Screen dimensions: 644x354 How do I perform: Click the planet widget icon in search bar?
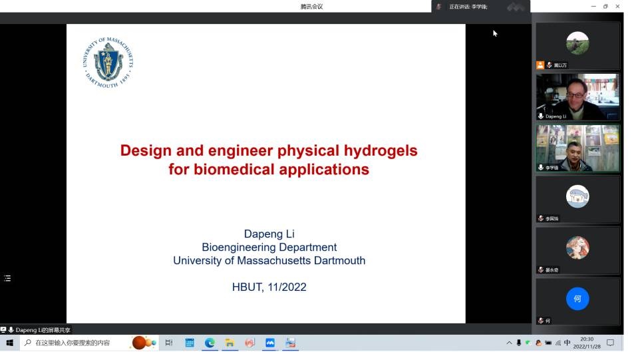[x=143, y=343]
